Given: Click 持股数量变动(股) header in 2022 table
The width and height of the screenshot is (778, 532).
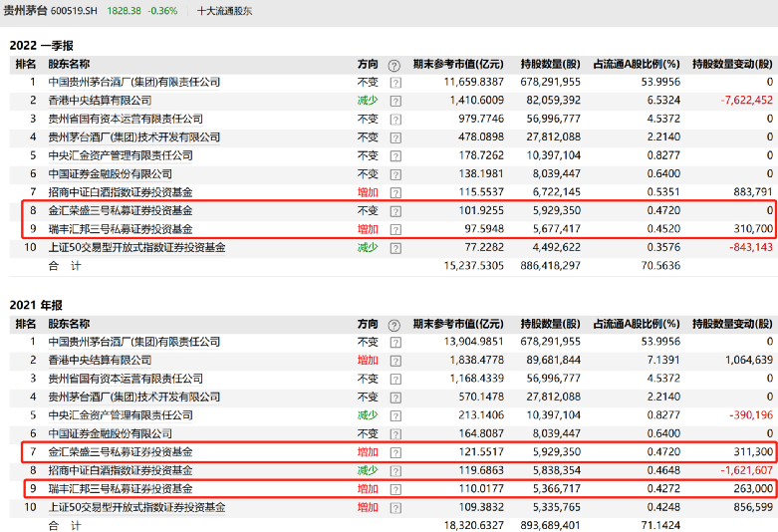Looking at the screenshot, I should [732, 64].
